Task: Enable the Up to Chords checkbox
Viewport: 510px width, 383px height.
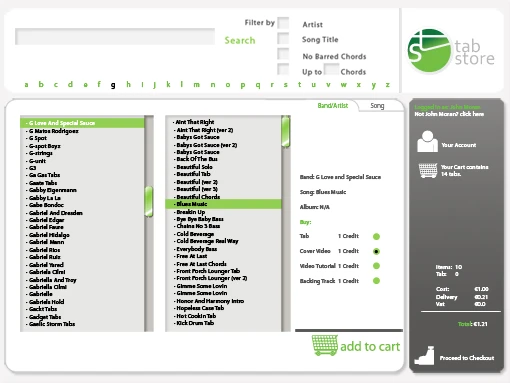Action: pos(283,69)
